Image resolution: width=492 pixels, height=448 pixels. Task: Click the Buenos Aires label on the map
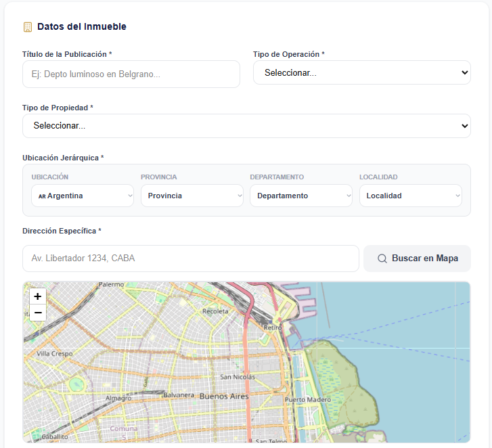pyautogui.click(x=224, y=397)
